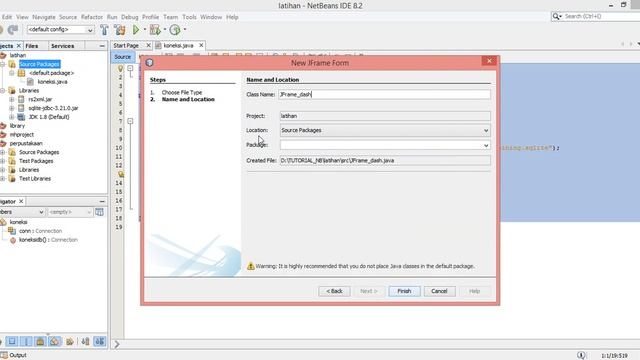The image size is (640, 360).
Task: Select Test Libraries under perpustakaan
Action: click(35, 178)
